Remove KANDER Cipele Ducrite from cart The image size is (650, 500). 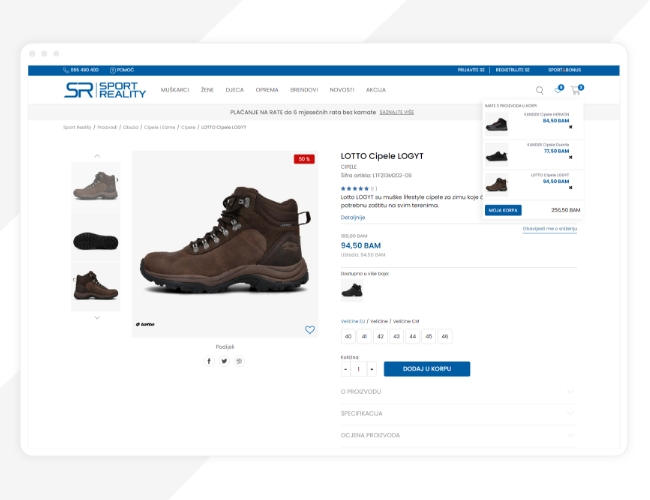click(x=570, y=157)
